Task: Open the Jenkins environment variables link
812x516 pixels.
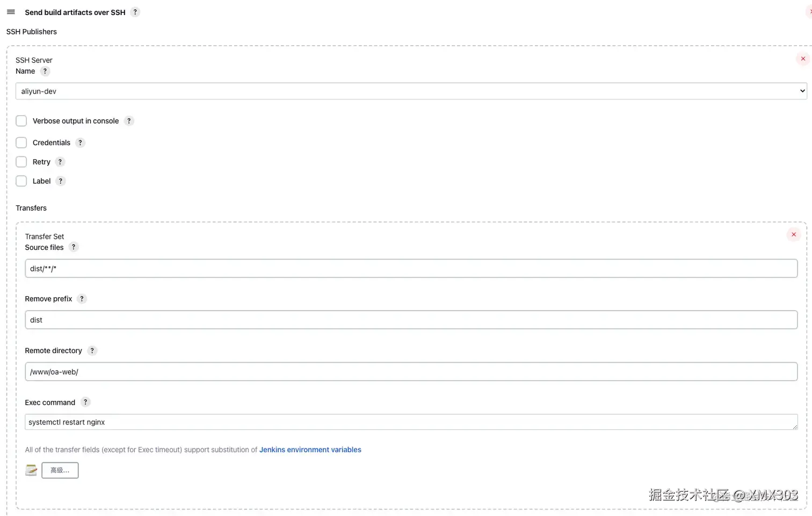Action: tap(310, 450)
